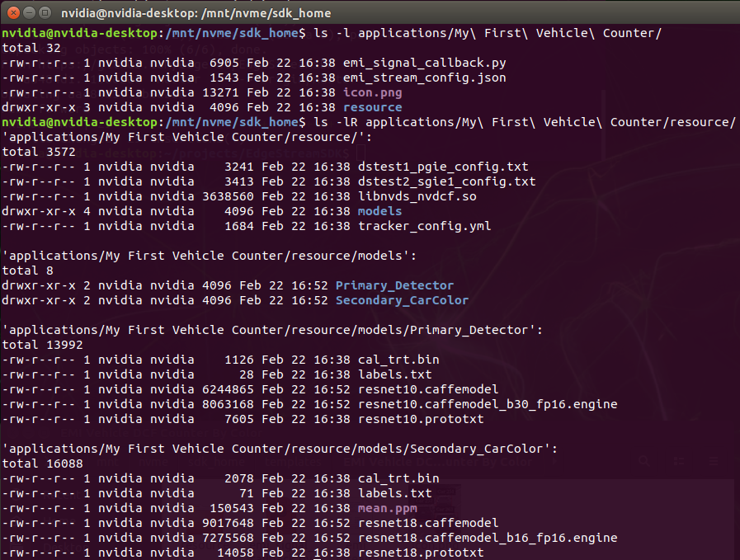Select emi_signal_callback.py file name
Viewport: 740px width, 560px height.
[x=424, y=63]
